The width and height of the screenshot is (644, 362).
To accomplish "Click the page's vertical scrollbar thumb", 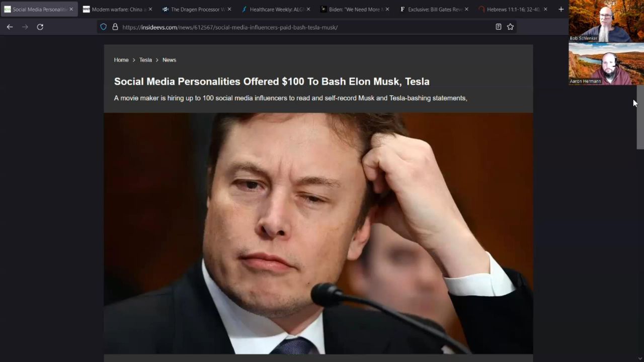I will pyautogui.click(x=640, y=117).
